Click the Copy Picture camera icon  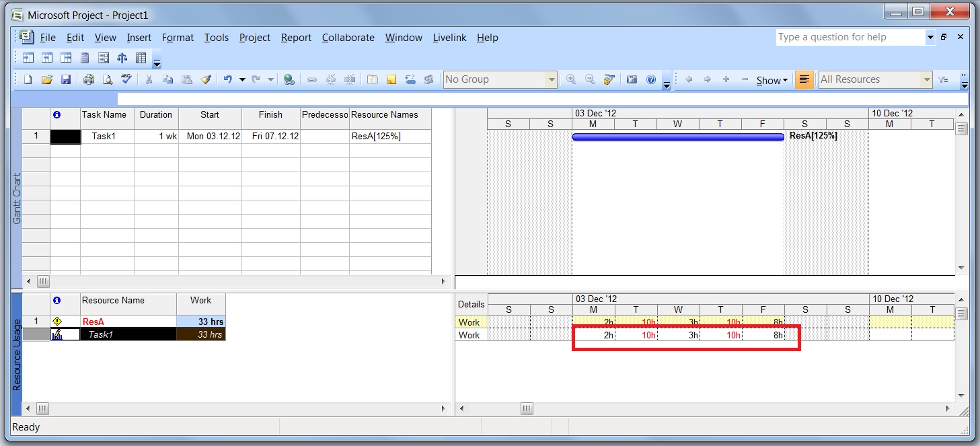point(632,79)
